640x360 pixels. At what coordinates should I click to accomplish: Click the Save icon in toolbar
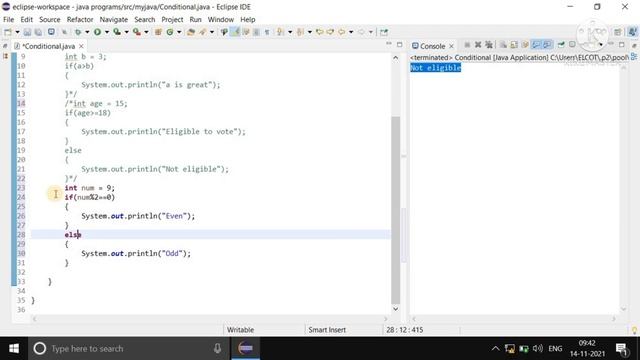tap(27, 32)
